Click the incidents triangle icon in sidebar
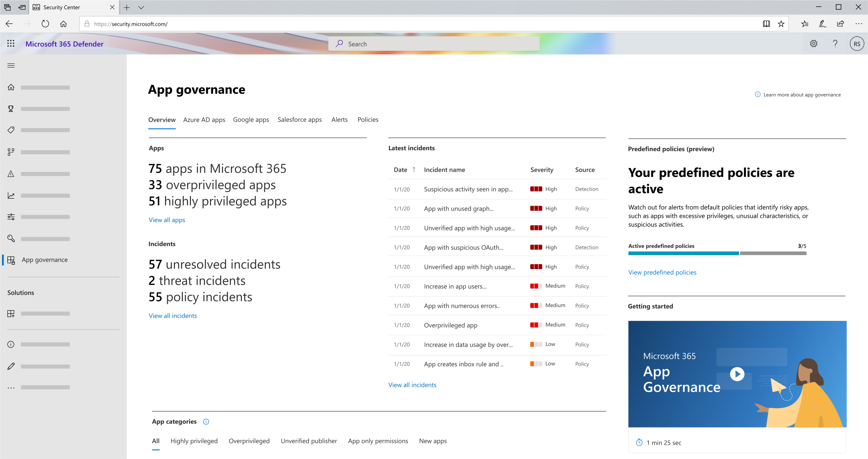Image resolution: width=868 pixels, height=459 pixels. click(x=11, y=174)
